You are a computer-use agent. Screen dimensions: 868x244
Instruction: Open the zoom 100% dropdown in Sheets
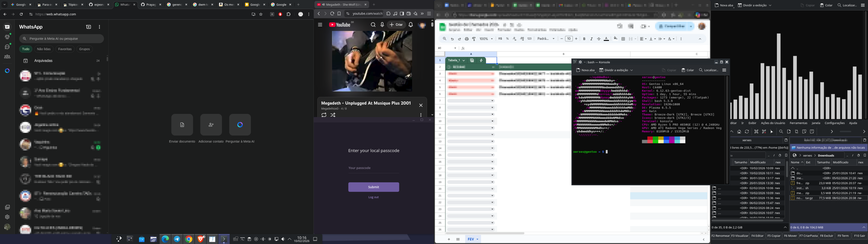click(486, 39)
